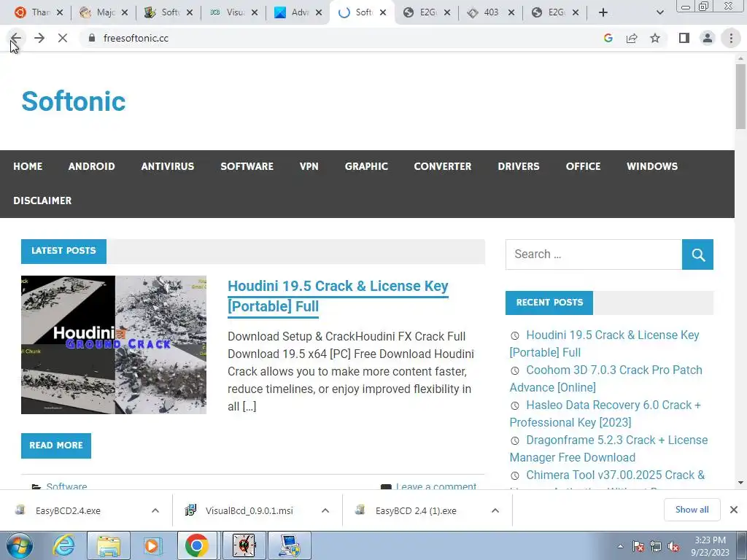Open 'Houdini 19.5 Crack & License Key' post title
The width and height of the screenshot is (747, 560).
(338, 296)
